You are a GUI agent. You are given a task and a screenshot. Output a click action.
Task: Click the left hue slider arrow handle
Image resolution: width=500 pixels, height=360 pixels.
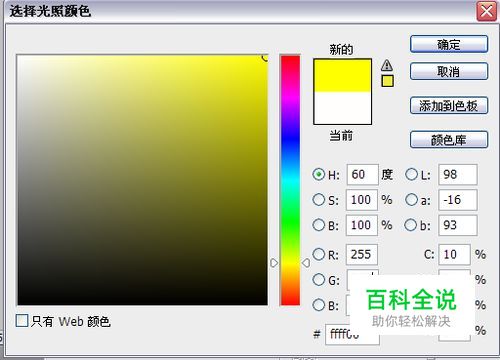274,263
